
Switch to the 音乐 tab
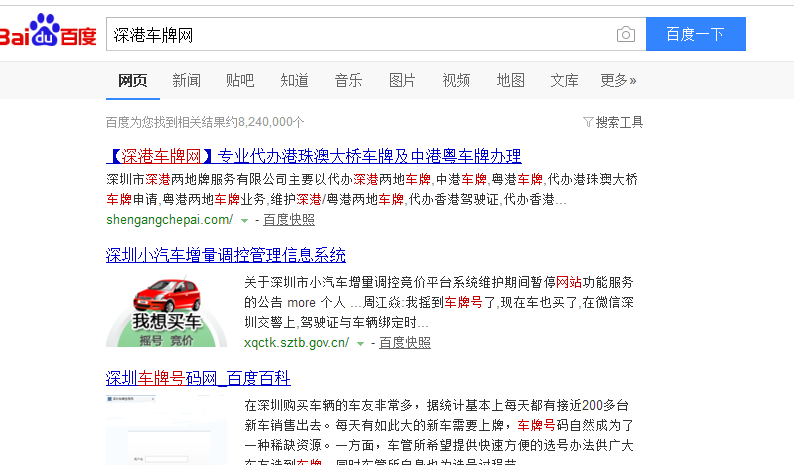pos(348,80)
